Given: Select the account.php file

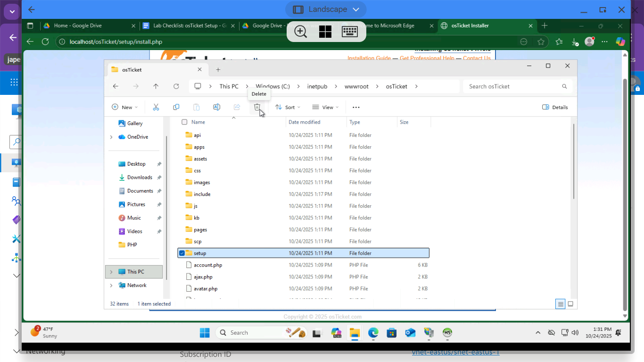Looking at the screenshot, I should [x=303, y=265].
